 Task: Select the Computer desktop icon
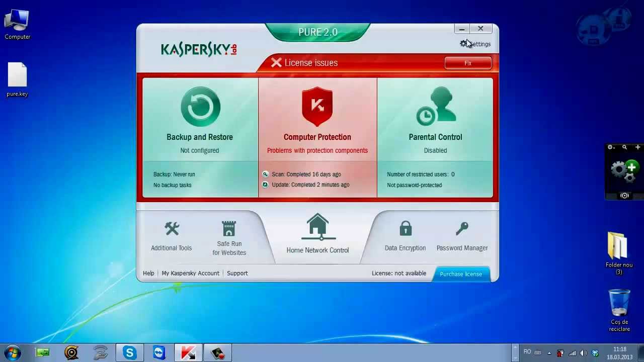[17, 24]
